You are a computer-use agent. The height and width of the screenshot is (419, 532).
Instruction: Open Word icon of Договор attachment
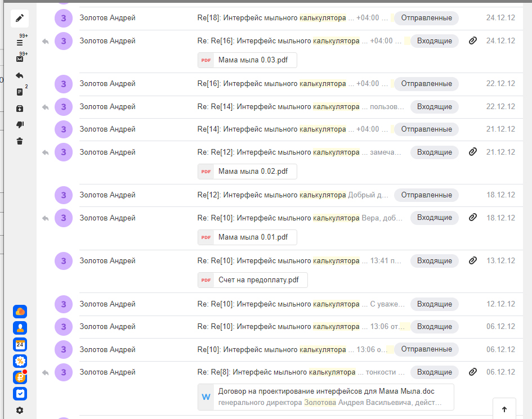[x=206, y=397]
